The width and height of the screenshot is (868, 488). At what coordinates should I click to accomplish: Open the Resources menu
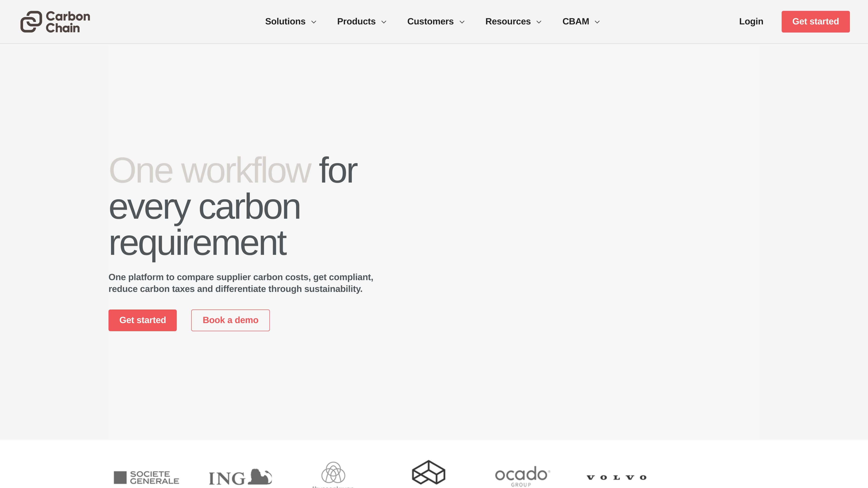pyautogui.click(x=508, y=21)
